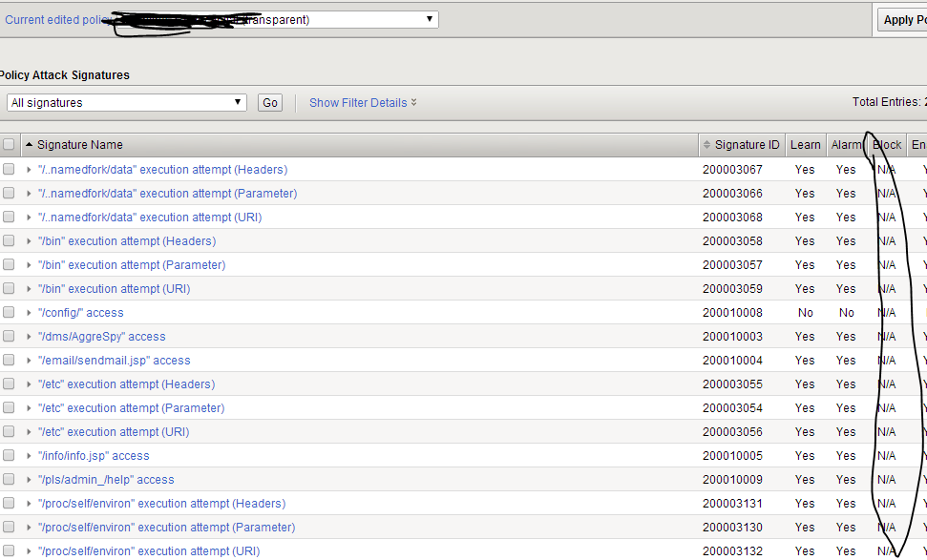This screenshot has height=560, width=927.
Task: Open the "/config/" access signature link
Action: pyautogui.click(x=81, y=313)
